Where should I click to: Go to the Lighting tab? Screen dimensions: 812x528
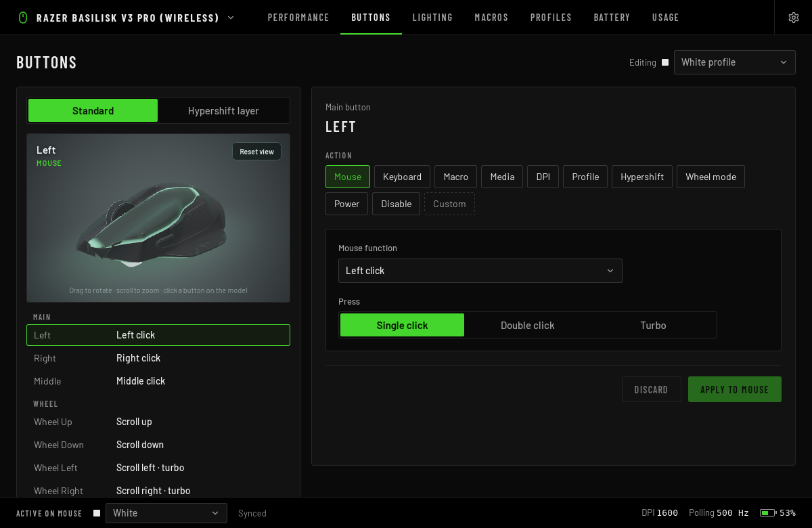(x=432, y=18)
